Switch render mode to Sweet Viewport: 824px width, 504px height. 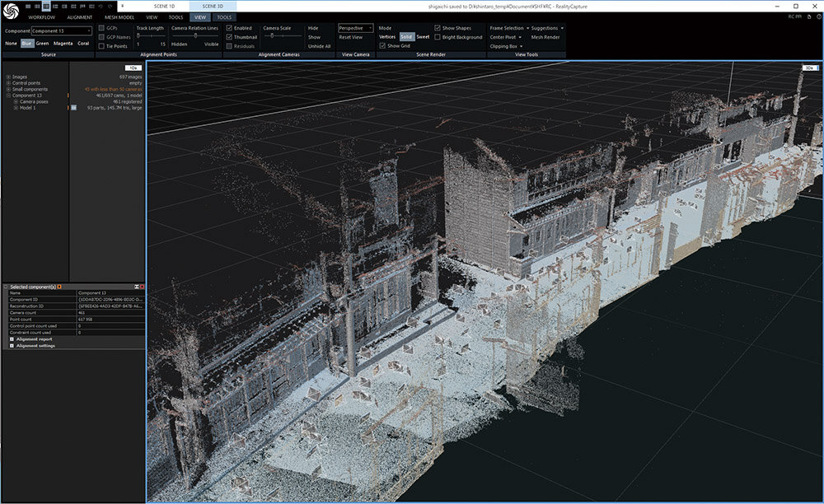tap(423, 37)
